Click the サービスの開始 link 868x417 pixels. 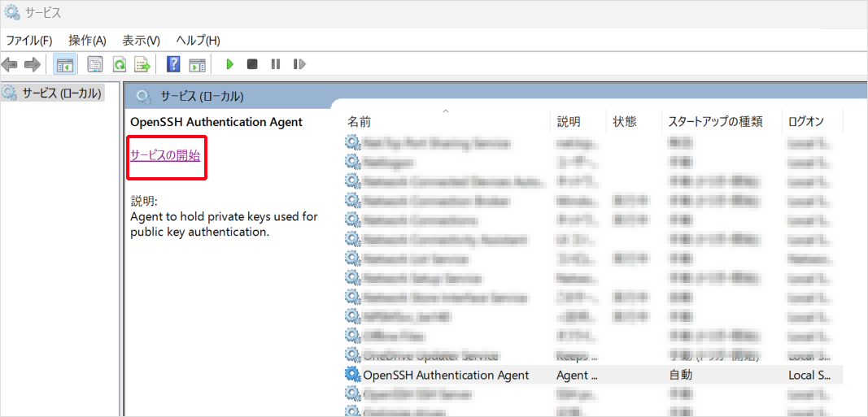[165, 155]
